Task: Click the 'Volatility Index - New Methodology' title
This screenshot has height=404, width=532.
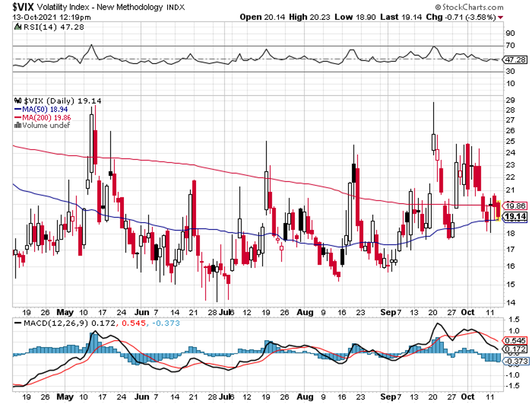Action: tap(100, 7)
